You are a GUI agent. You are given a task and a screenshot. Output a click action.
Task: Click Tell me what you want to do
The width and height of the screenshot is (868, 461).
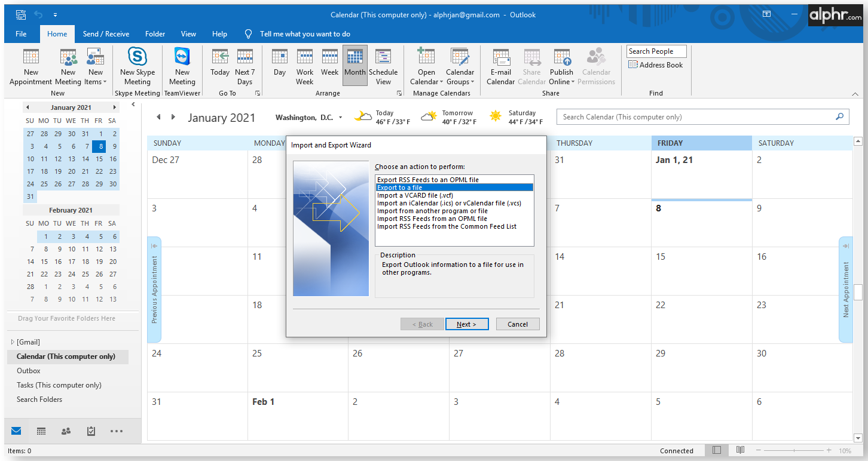[298, 34]
